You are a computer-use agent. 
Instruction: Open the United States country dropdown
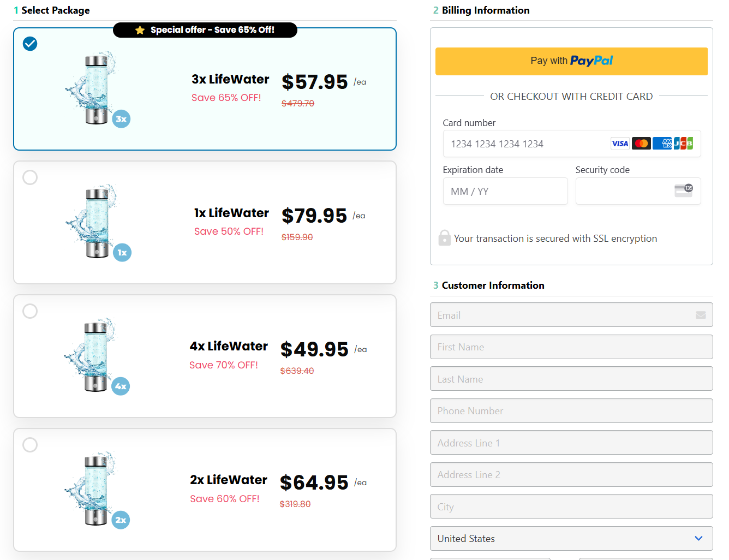point(571,539)
